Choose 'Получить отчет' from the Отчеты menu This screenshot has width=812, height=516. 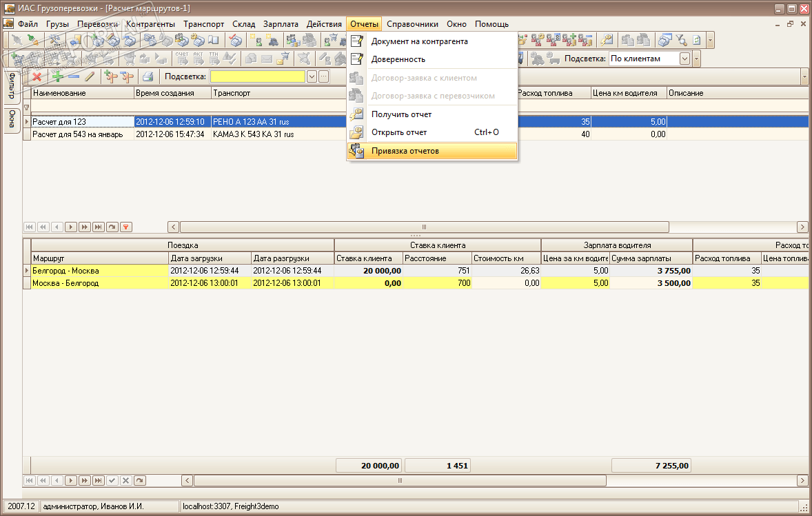click(x=401, y=114)
